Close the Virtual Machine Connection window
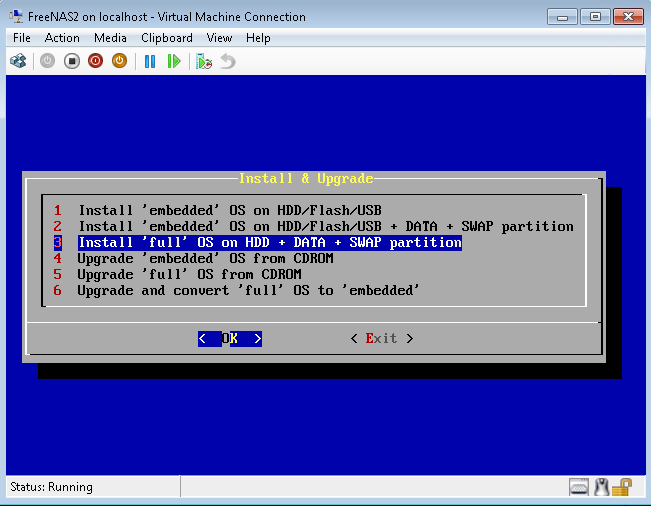This screenshot has width=651, height=506. 628,17
